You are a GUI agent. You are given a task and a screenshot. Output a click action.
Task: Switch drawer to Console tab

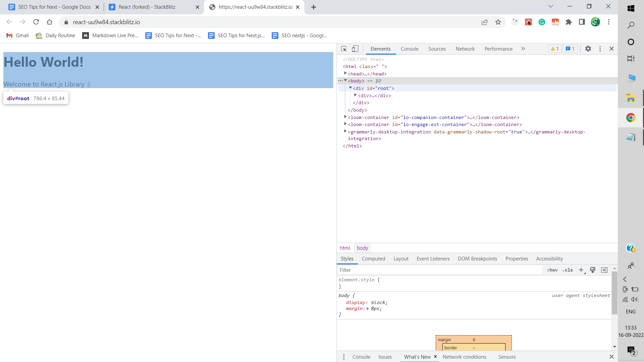click(361, 357)
